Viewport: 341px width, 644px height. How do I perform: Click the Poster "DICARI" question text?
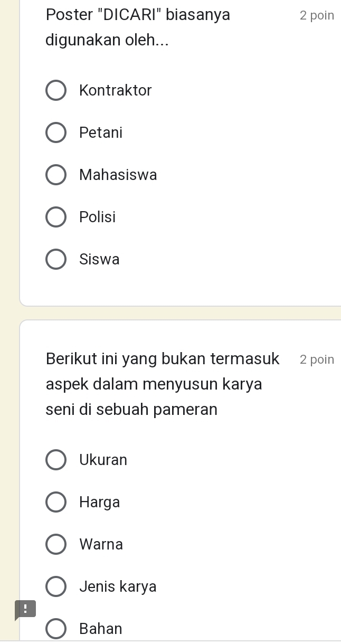coord(138,27)
